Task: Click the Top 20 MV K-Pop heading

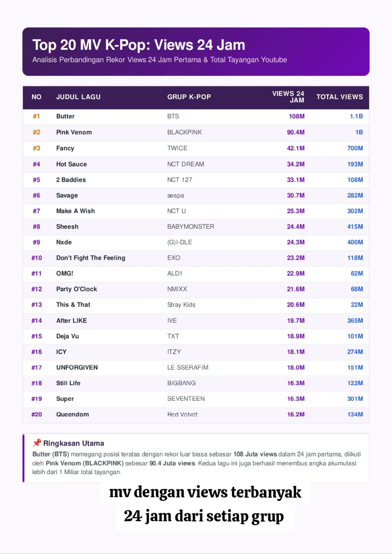Action: [139, 45]
